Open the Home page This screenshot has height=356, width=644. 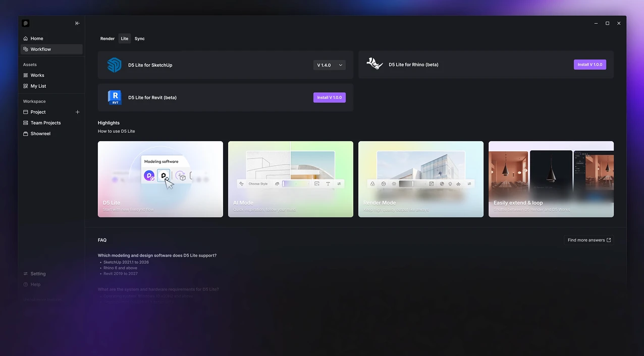point(51,38)
